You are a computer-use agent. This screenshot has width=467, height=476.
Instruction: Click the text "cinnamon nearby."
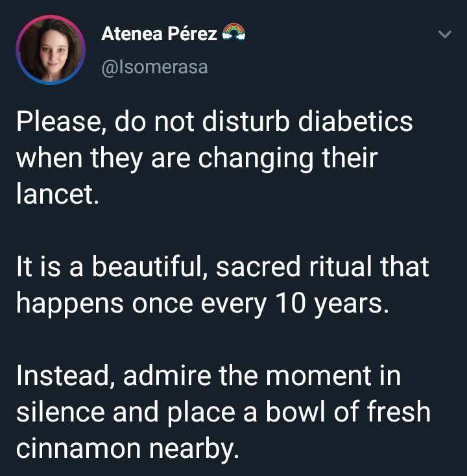coord(128,449)
